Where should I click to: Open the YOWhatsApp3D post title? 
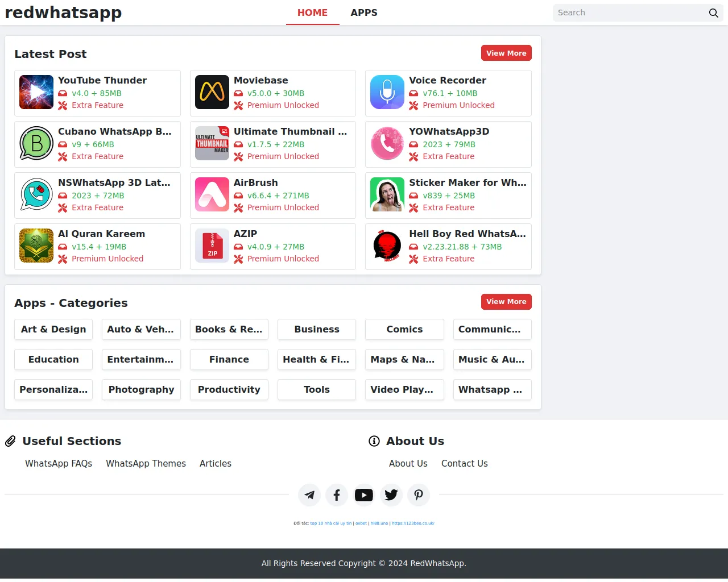coord(449,132)
